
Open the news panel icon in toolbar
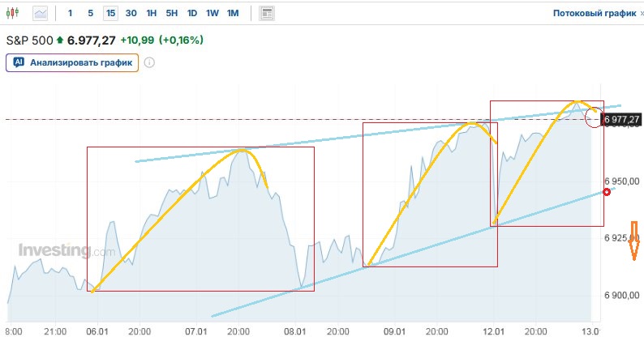click(267, 14)
